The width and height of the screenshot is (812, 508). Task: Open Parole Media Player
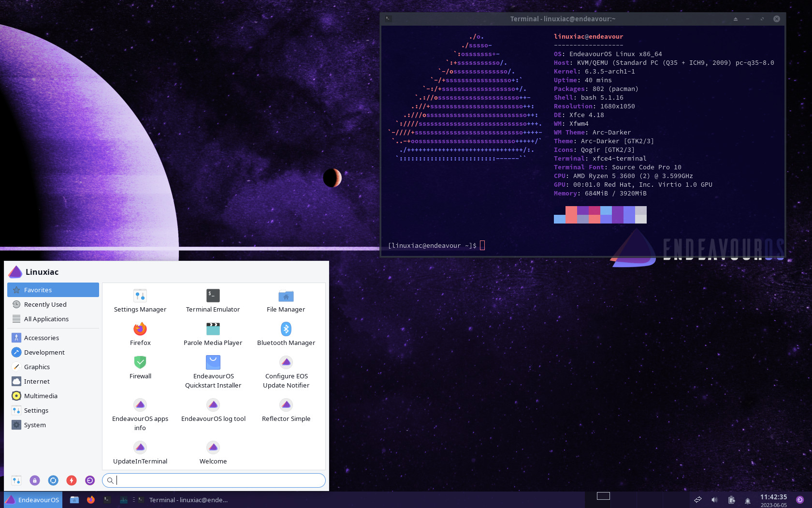point(213,334)
